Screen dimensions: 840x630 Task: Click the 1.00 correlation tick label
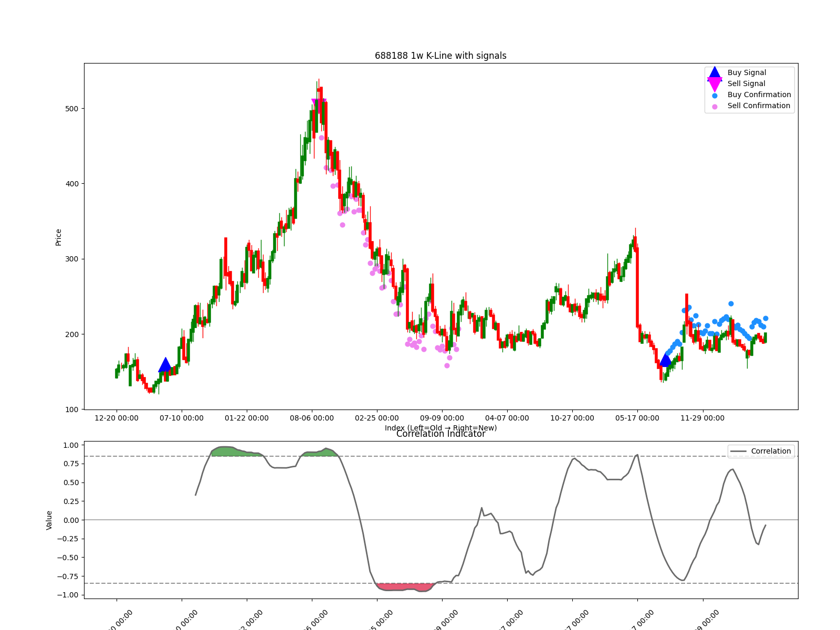coord(70,445)
